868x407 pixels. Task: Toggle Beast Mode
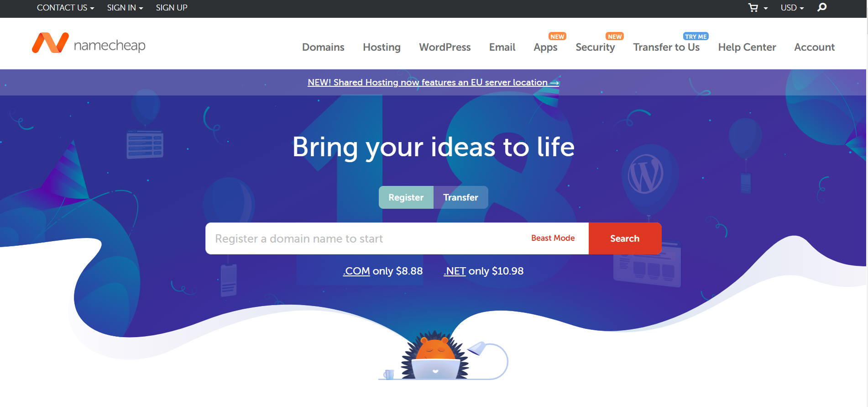tap(553, 238)
